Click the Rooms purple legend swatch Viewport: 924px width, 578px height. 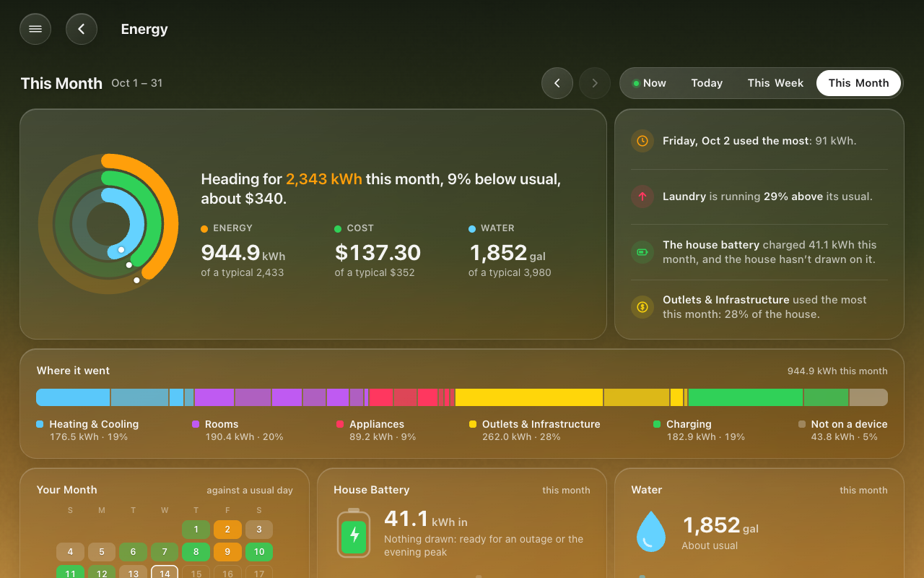point(196,424)
